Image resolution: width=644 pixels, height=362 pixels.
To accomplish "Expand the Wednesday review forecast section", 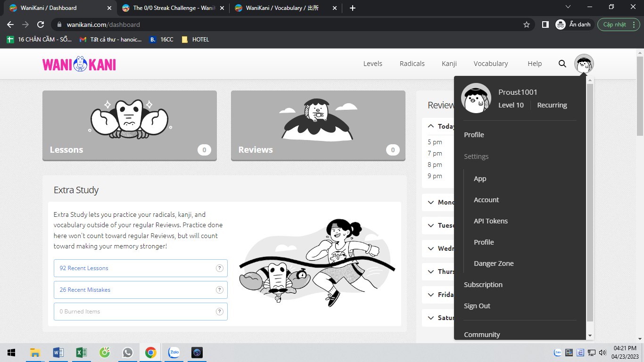I will [x=431, y=248].
